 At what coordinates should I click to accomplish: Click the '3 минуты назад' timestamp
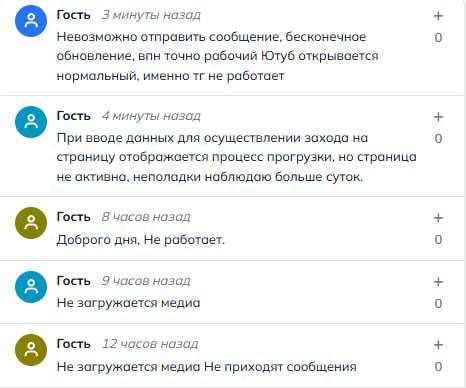pyautogui.click(x=151, y=15)
